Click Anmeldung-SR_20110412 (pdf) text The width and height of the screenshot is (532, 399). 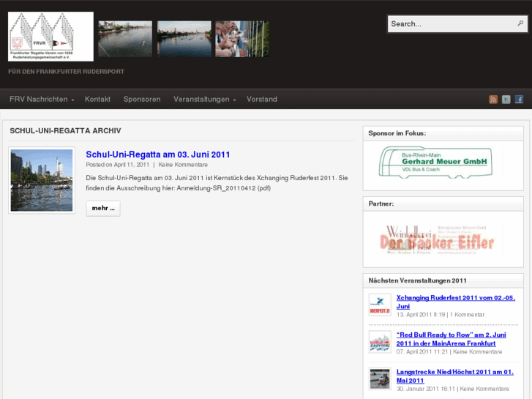[x=224, y=188]
